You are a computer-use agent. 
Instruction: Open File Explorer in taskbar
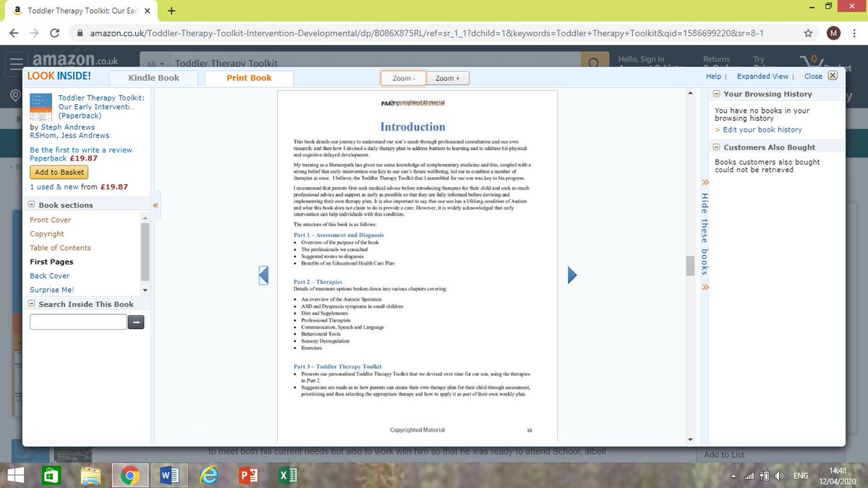click(92, 476)
